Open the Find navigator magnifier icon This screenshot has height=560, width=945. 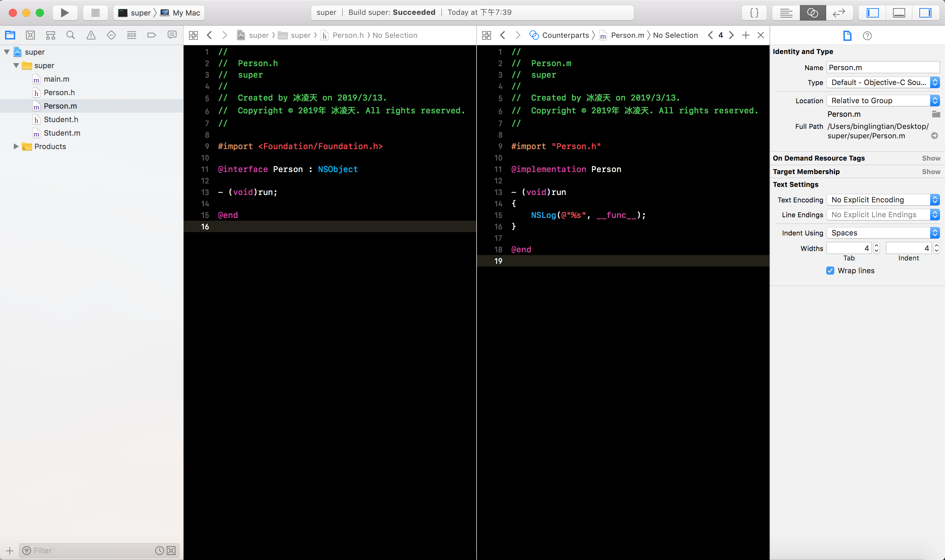pos(71,35)
